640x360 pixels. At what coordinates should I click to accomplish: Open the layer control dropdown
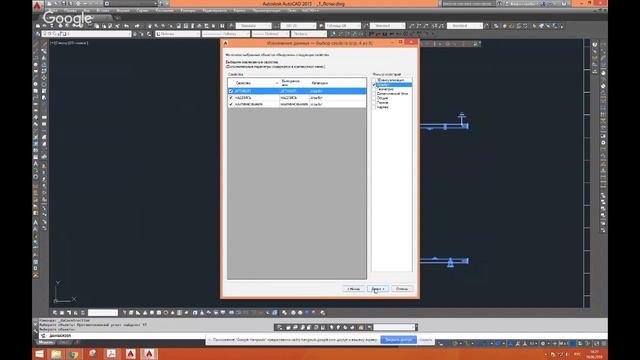point(87,34)
